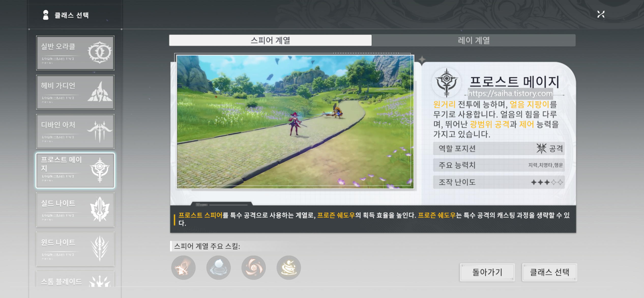Select the 프로스트 메이지 class card
Viewport: 644px width, 298px height.
pos(75,171)
